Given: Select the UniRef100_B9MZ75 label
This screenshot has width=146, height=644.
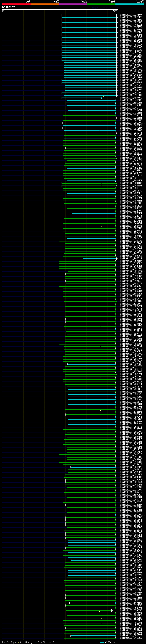Looking at the screenshot, I should pyautogui.click(x=131, y=63).
